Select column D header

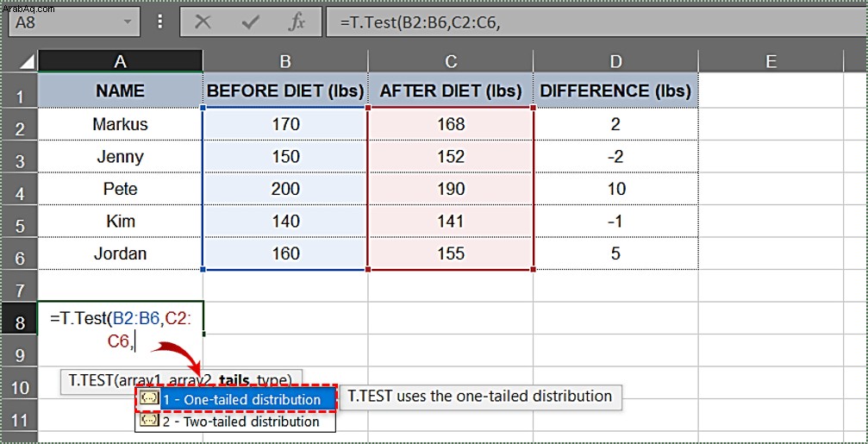click(x=615, y=61)
